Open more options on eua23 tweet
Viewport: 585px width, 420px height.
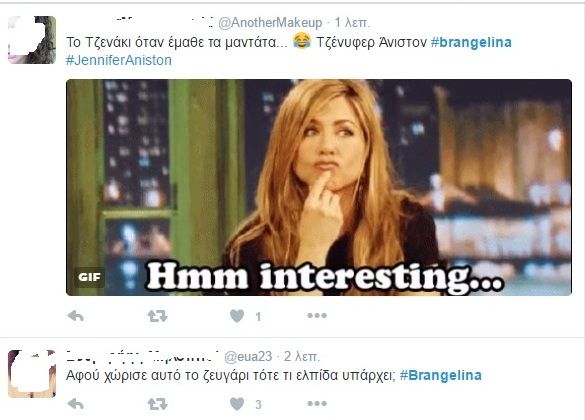click(317, 403)
